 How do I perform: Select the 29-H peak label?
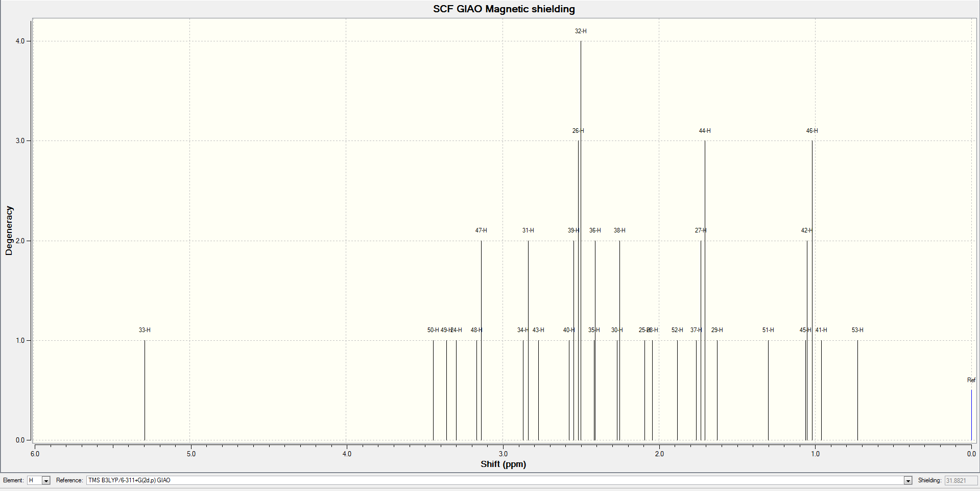pyautogui.click(x=717, y=330)
